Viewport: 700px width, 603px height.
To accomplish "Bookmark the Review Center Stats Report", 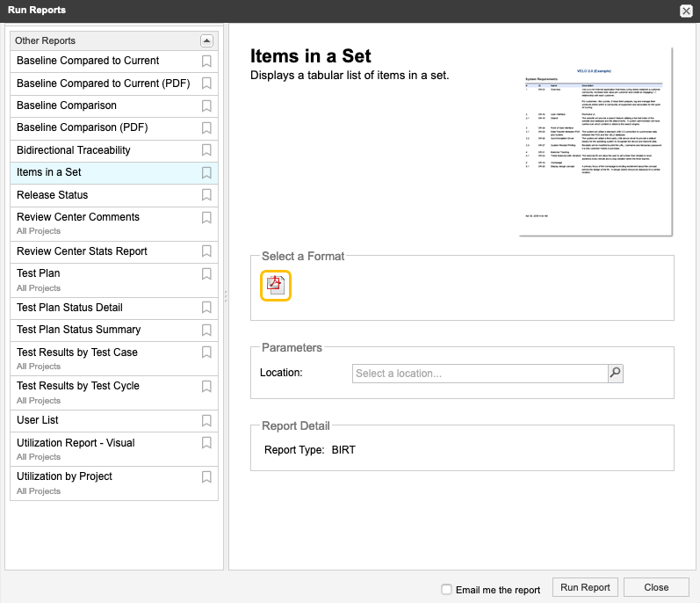I will pyautogui.click(x=206, y=251).
